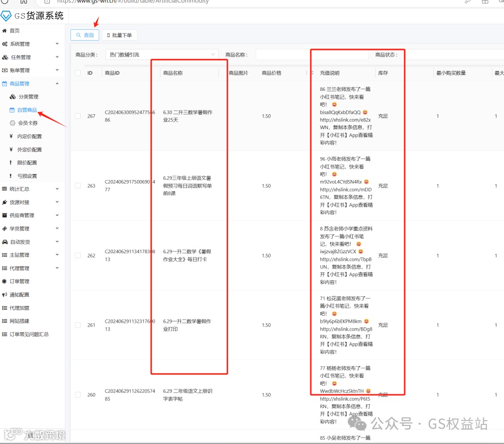The width and height of the screenshot is (504, 444).
Task: Click the 亏损设置 exclamation icon
Action: [11, 176]
